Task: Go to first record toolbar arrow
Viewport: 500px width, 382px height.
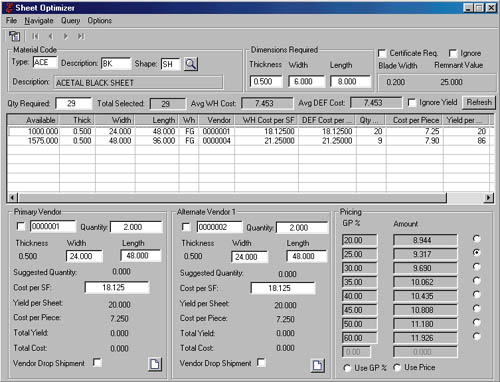Action: tap(35, 36)
